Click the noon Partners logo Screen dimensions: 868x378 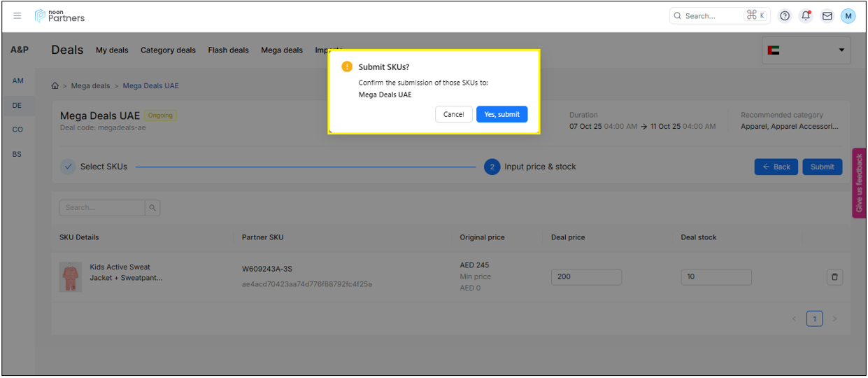tap(60, 15)
